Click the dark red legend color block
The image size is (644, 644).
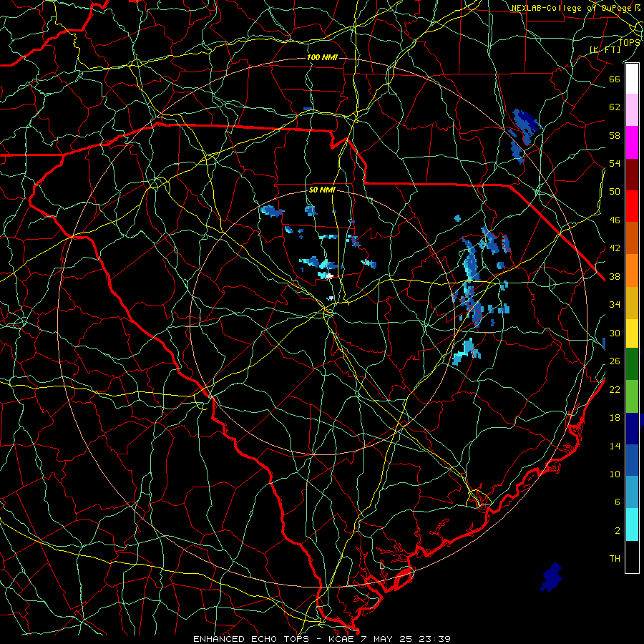[632, 175]
